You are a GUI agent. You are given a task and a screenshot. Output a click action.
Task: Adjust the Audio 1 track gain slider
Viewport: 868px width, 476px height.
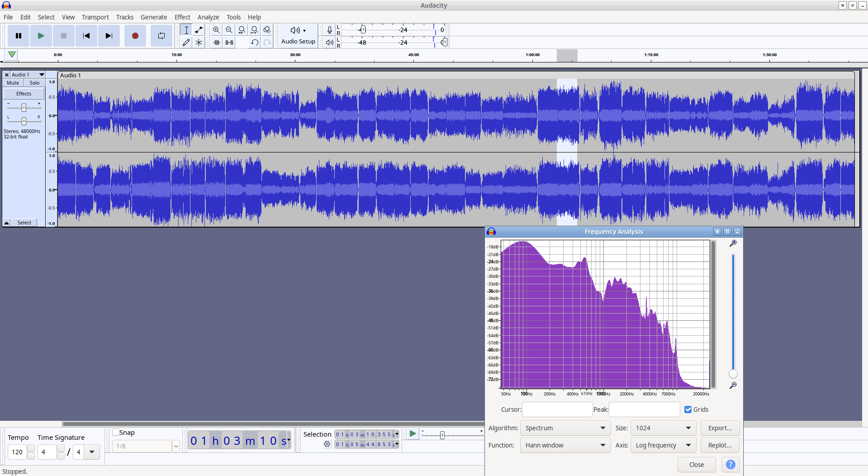[24, 107]
